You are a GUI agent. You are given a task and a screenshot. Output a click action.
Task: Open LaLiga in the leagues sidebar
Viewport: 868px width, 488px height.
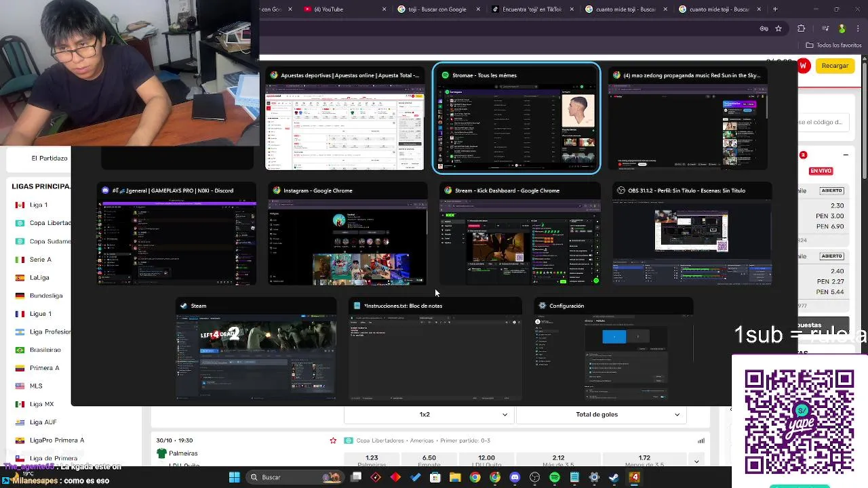[39, 277]
